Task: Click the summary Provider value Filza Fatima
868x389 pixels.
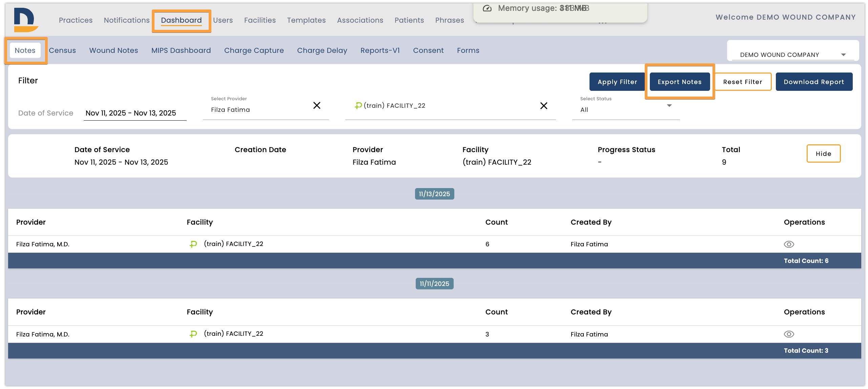Action: (x=374, y=162)
